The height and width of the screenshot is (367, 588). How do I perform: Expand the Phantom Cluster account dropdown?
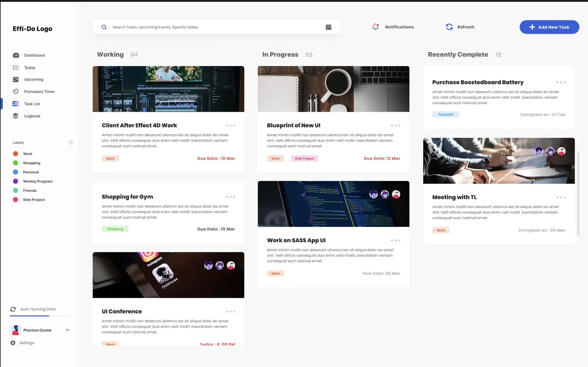tap(67, 330)
